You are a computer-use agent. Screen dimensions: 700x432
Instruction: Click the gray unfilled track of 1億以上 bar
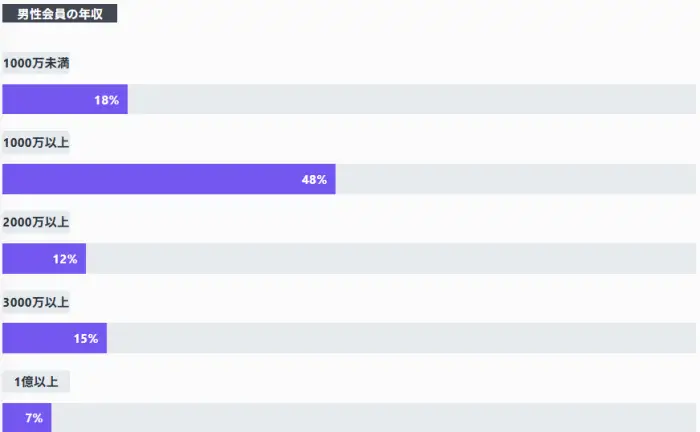372,418
